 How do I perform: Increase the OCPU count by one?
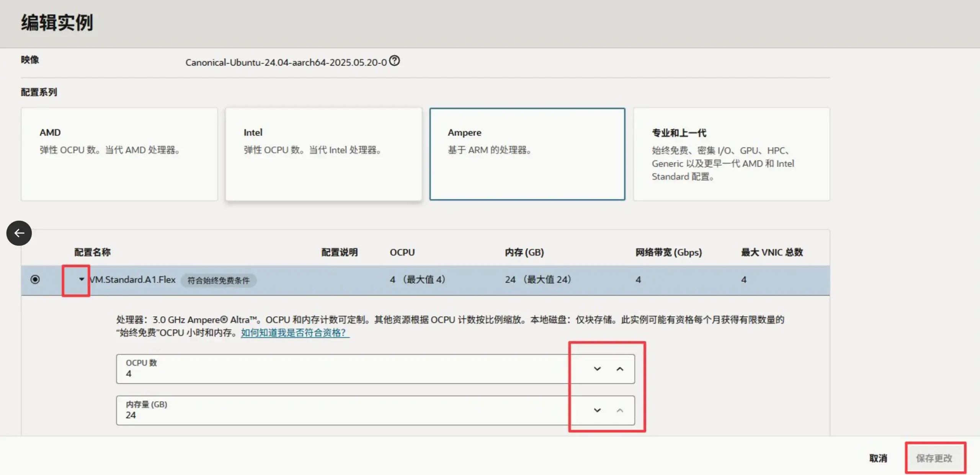click(620, 369)
